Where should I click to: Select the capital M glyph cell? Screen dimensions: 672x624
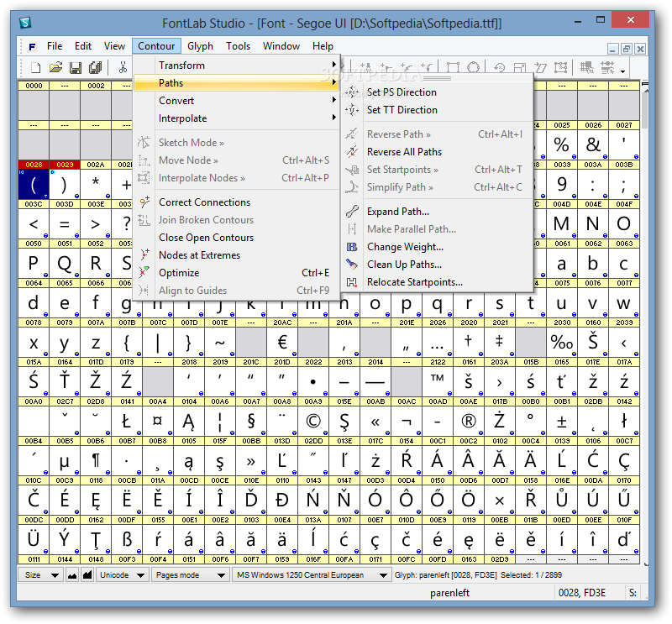[562, 223]
